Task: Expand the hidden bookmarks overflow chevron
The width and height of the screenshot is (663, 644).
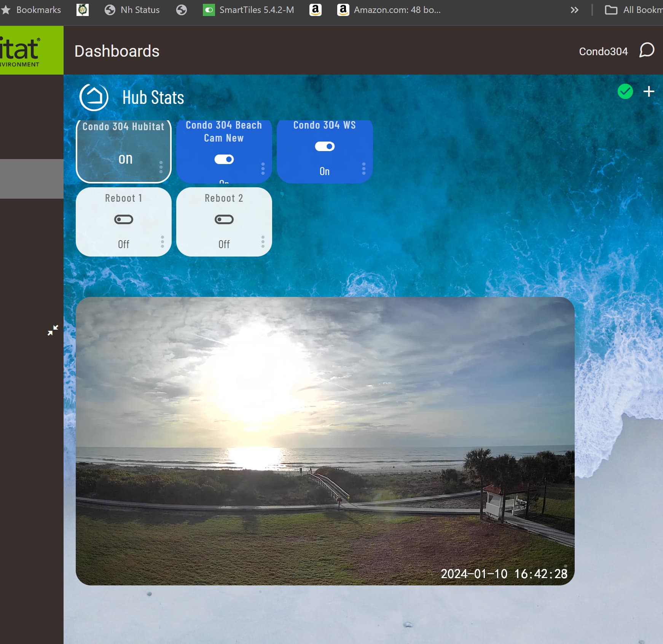Action: click(x=574, y=10)
